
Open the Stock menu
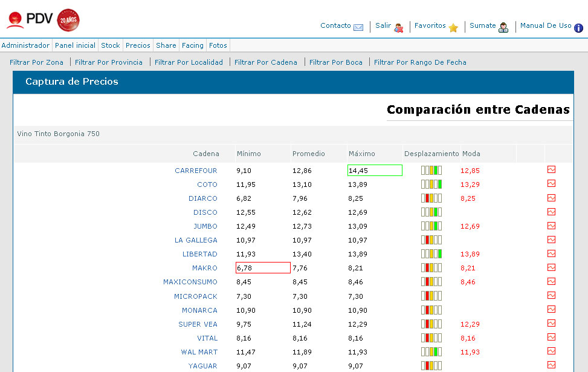point(110,45)
